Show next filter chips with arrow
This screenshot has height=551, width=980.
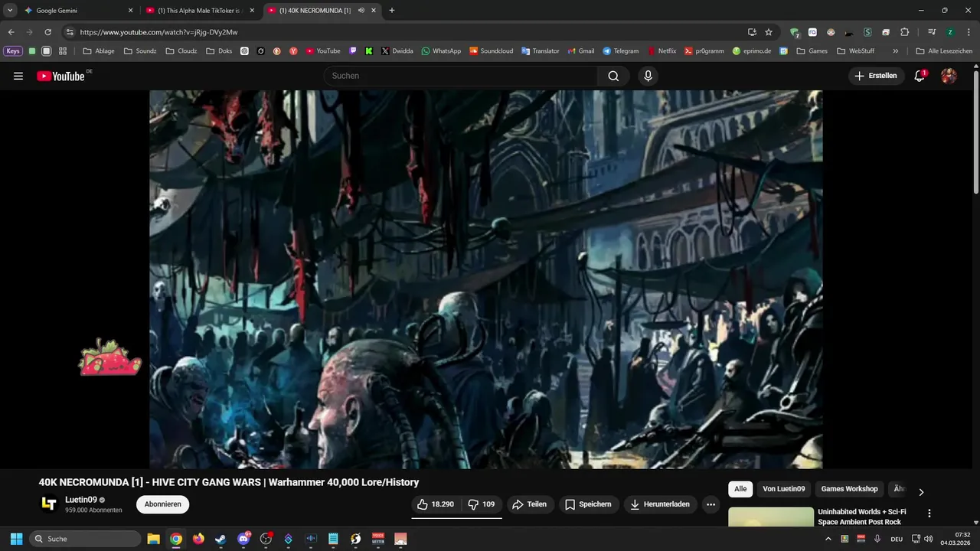coord(921,492)
